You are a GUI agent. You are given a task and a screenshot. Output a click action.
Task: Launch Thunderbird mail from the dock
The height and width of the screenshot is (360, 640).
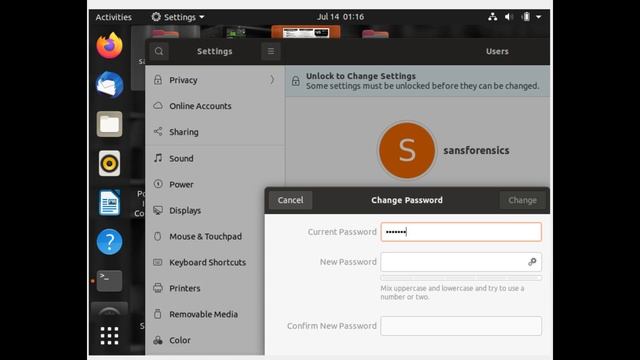tap(109, 85)
